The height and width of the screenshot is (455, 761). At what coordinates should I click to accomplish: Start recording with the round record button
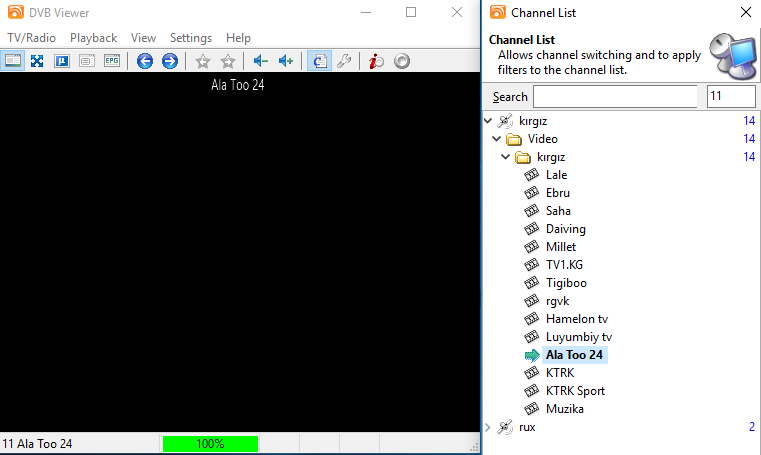pos(402,61)
